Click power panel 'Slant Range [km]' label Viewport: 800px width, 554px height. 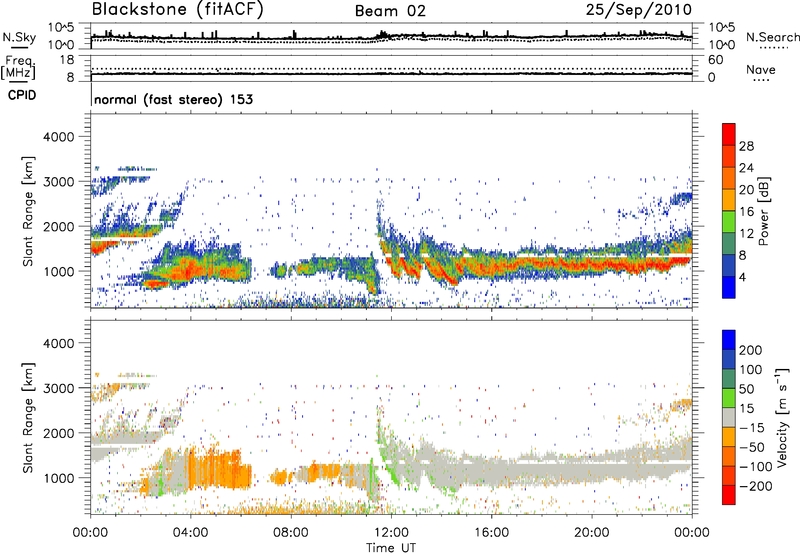pos(28,211)
